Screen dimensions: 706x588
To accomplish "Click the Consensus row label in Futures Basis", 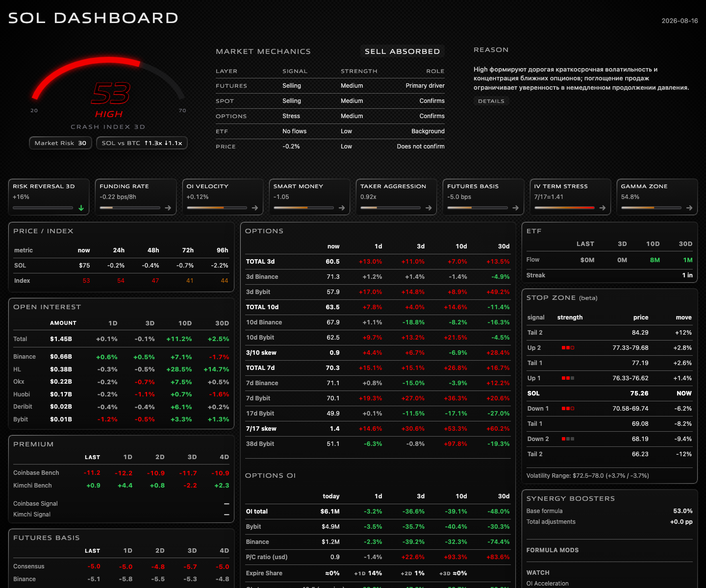I will [x=29, y=566].
